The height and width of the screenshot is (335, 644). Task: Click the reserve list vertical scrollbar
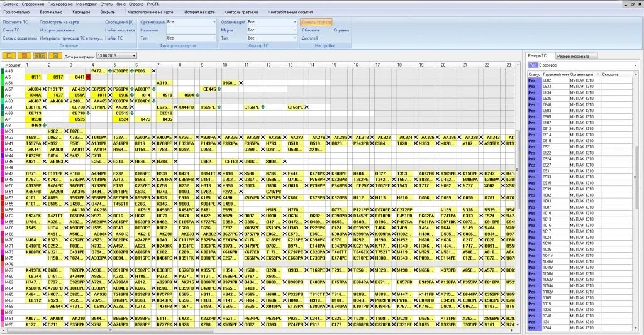(635, 177)
